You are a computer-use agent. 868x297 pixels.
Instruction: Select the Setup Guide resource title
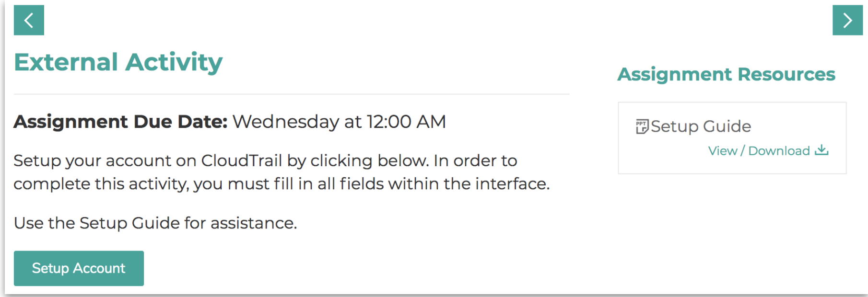tap(701, 126)
